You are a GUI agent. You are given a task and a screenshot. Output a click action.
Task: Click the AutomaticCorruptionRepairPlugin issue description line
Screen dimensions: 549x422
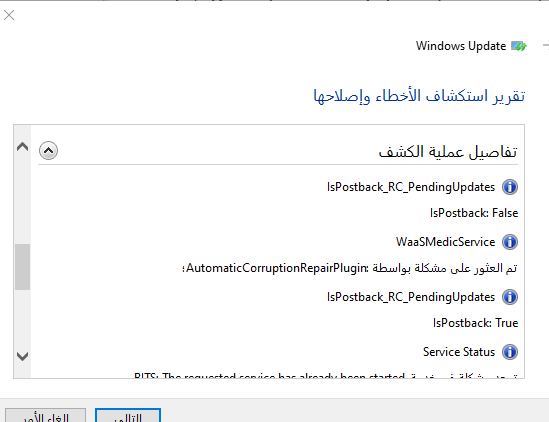[350, 268]
